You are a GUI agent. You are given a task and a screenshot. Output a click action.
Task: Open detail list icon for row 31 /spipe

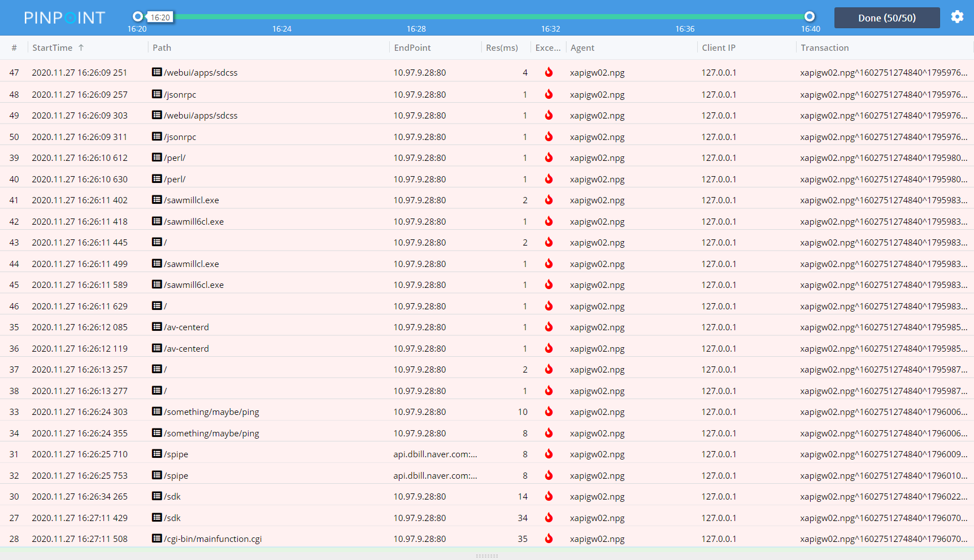click(157, 454)
